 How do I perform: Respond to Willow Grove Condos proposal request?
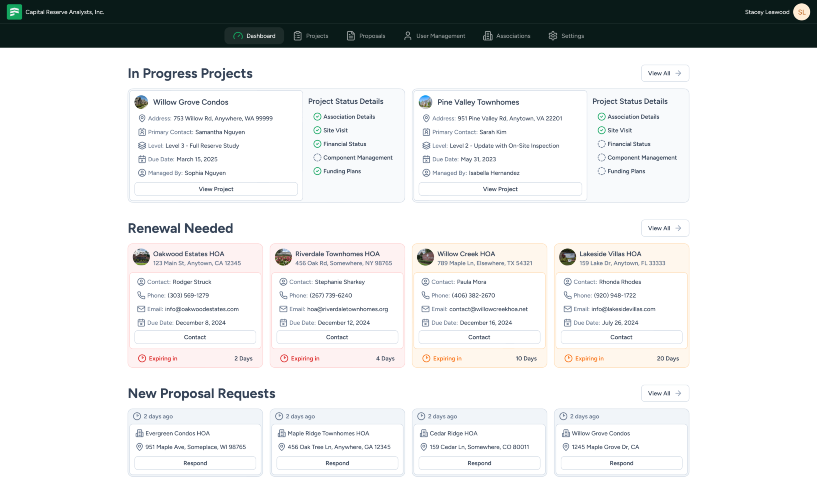point(622,463)
